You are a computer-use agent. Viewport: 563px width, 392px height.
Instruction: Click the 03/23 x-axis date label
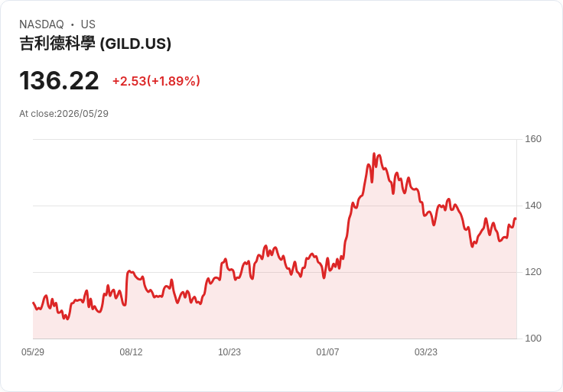(426, 352)
